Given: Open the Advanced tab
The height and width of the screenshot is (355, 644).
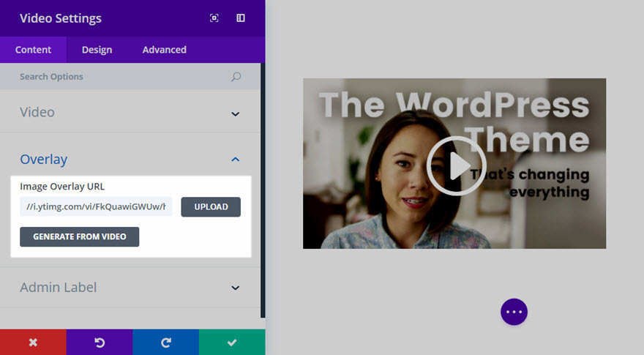Looking at the screenshot, I should click(x=164, y=50).
